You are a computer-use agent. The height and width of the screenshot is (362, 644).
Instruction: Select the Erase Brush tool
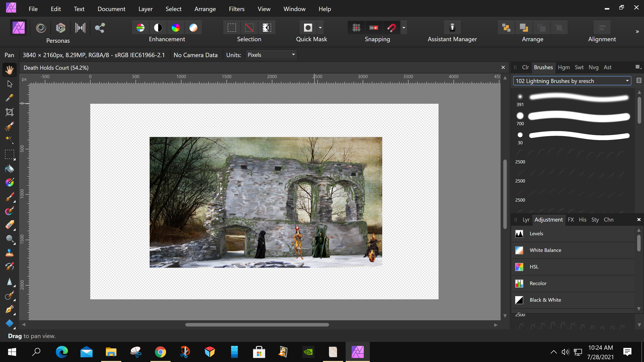tap(10, 225)
